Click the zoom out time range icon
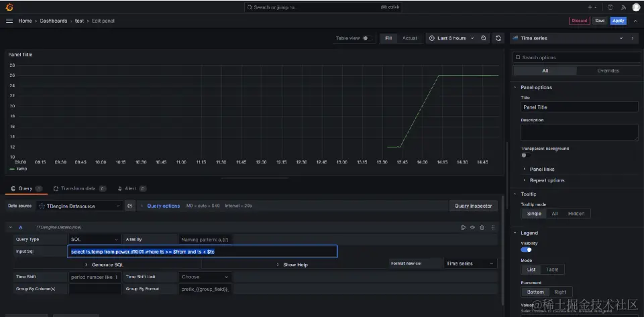Viewport: 644px width, 317px height. click(484, 38)
